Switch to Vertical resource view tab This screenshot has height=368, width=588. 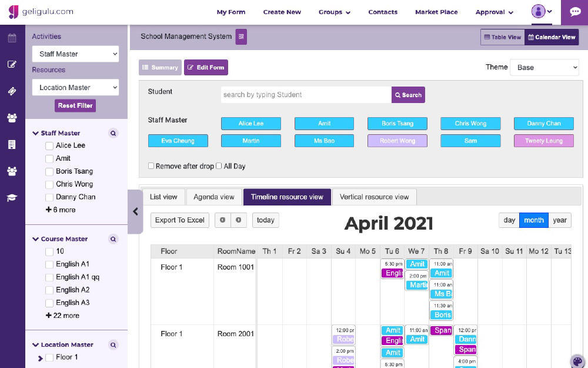point(374,197)
